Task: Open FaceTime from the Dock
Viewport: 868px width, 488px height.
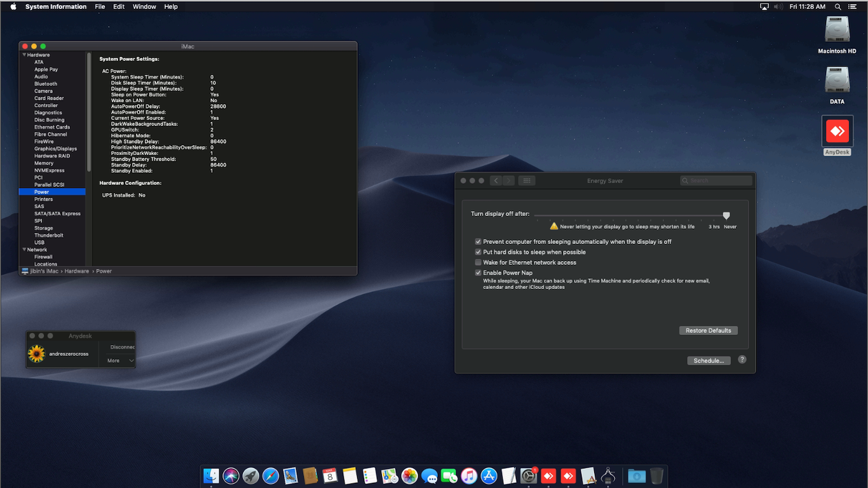Action: pyautogui.click(x=449, y=475)
